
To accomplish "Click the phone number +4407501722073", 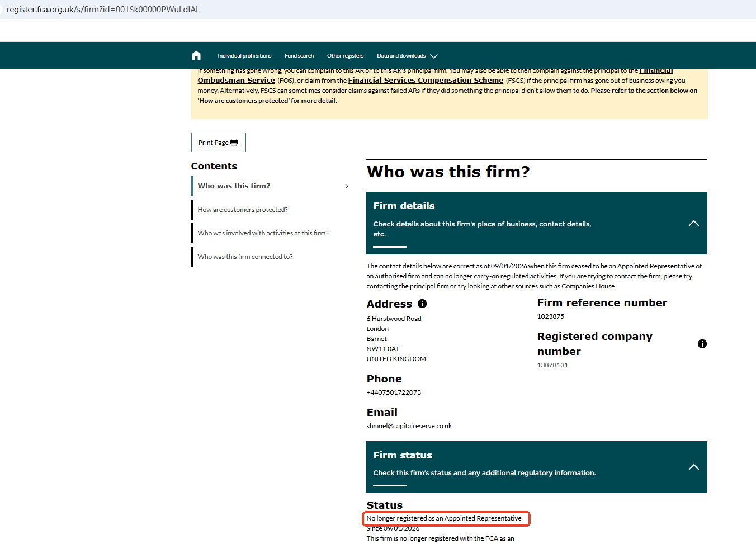I will (x=394, y=392).
